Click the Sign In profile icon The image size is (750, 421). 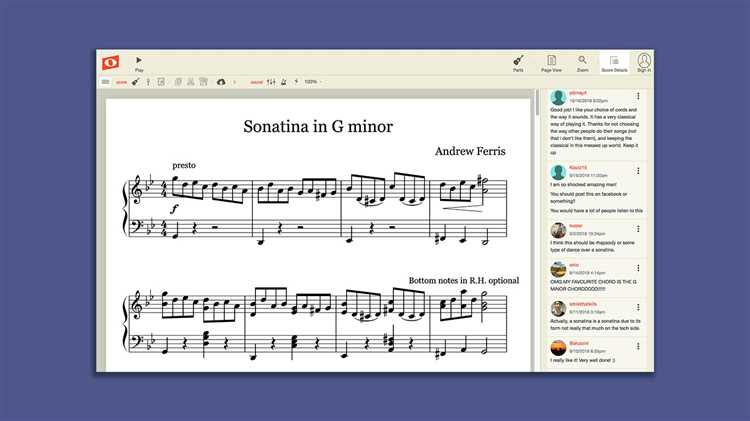[x=644, y=63]
